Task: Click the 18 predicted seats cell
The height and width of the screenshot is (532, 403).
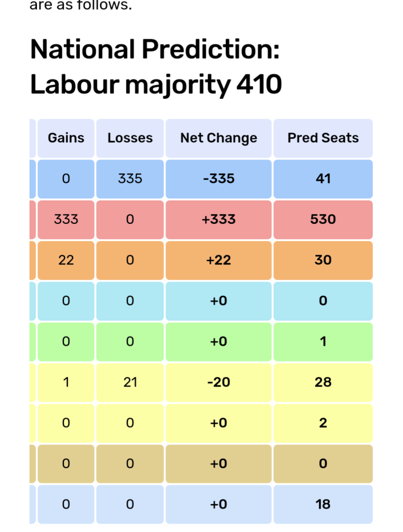Action: [323, 504]
